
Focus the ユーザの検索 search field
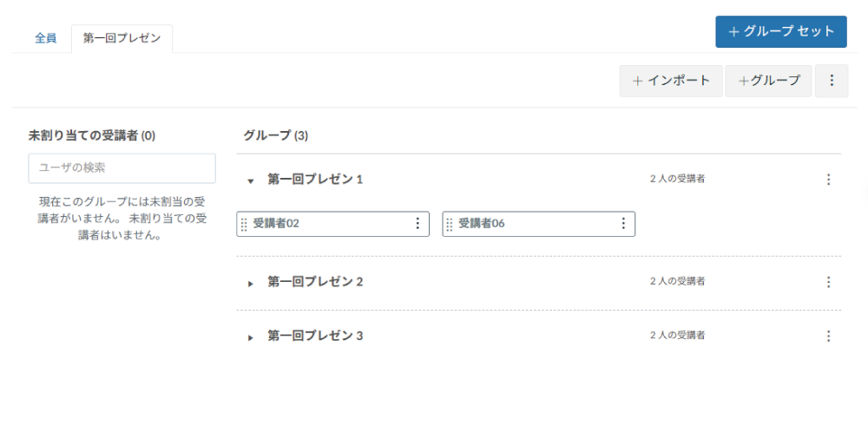click(122, 168)
